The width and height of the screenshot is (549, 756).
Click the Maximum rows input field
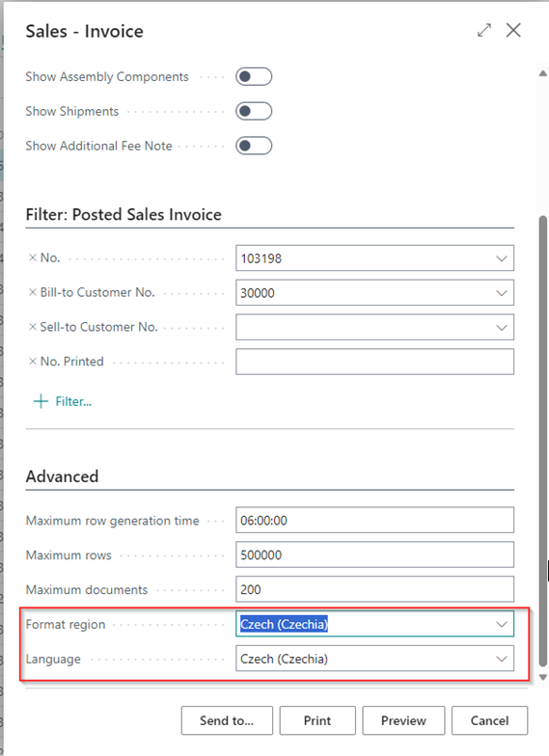click(x=374, y=555)
